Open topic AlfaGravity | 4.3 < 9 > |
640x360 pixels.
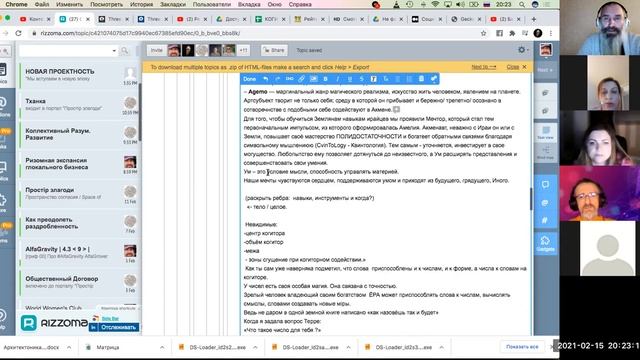pos(79,253)
